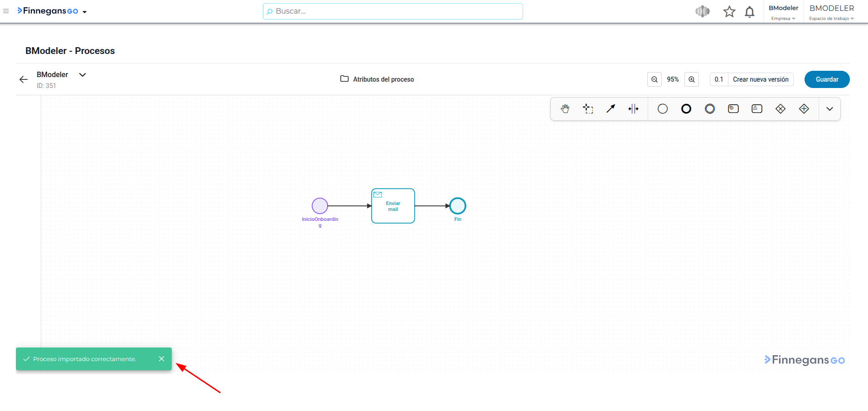Dismiss the 'Proceso importado correctamente' toast
This screenshot has height=411, width=868.
(x=161, y=359)
